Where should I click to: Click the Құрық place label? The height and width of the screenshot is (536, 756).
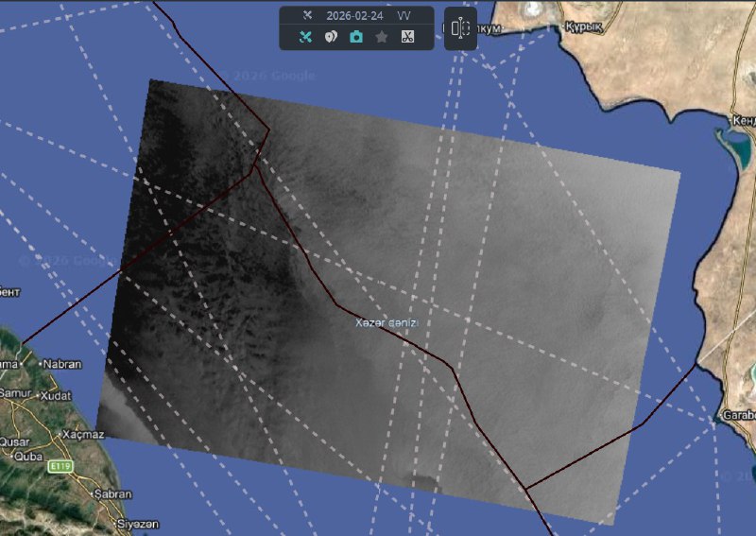click(x=583, y=26)
